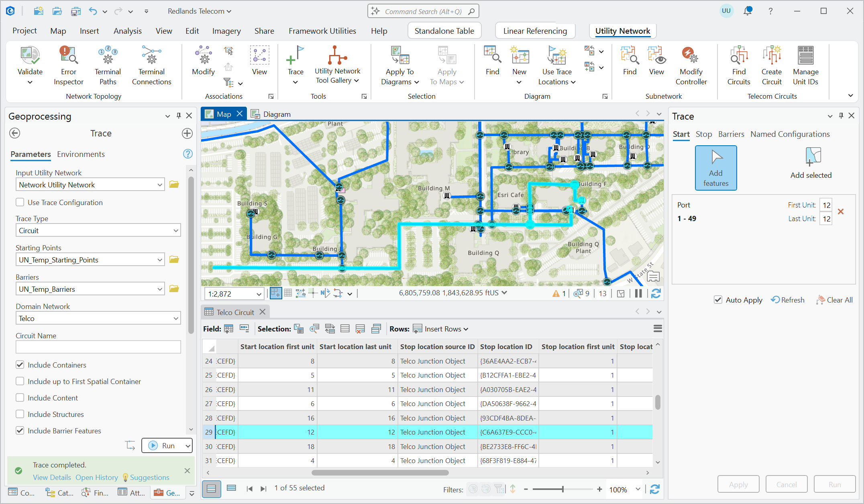Go back in Geoprocessing pane

[15, 133]
